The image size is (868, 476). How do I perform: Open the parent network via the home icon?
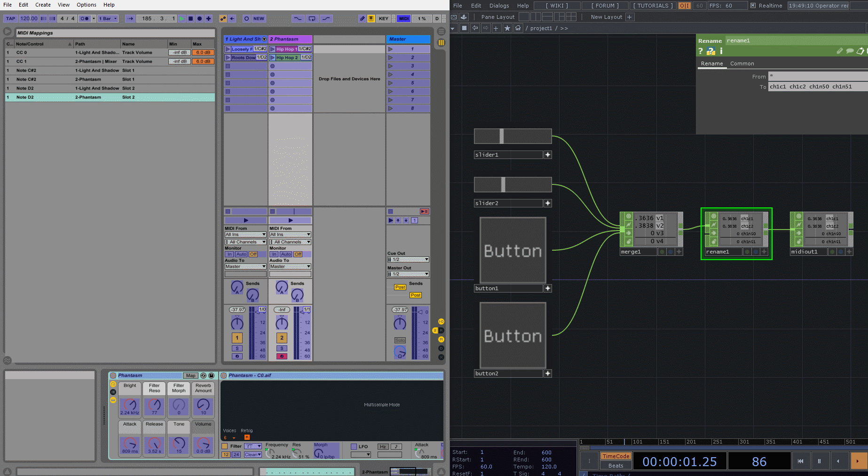tap(518, 28)
